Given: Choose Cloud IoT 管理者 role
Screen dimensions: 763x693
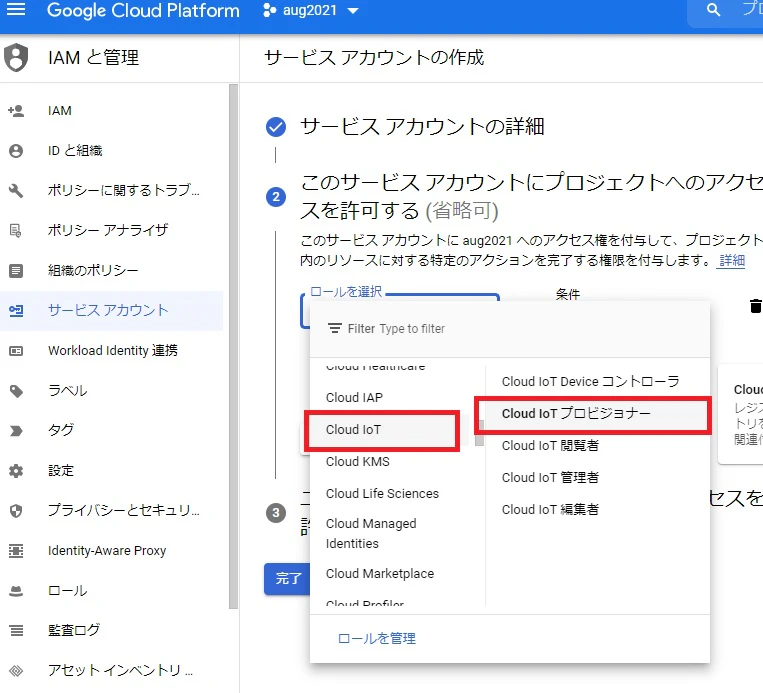Looking at the screenshot, I should tap(550, 477).
